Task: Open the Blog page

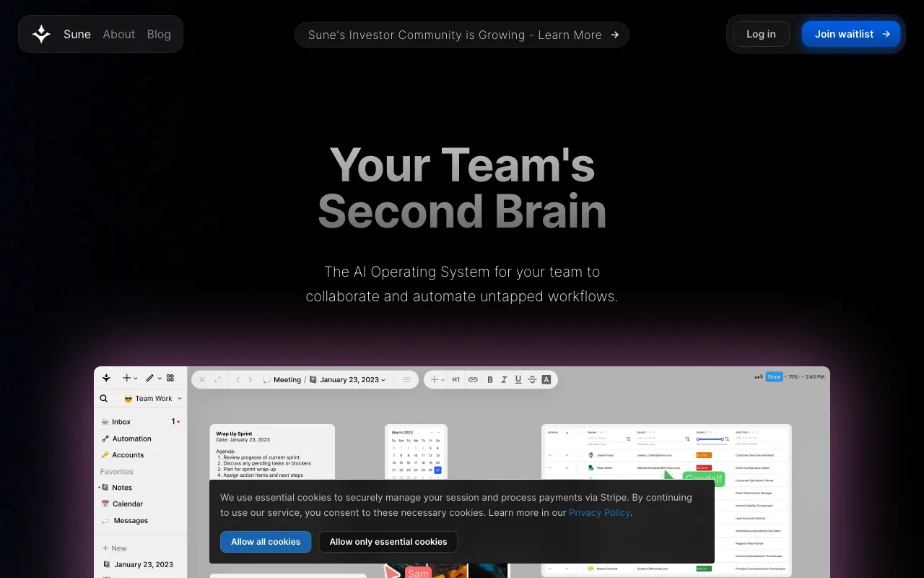Action: click(x=159, y=34)
